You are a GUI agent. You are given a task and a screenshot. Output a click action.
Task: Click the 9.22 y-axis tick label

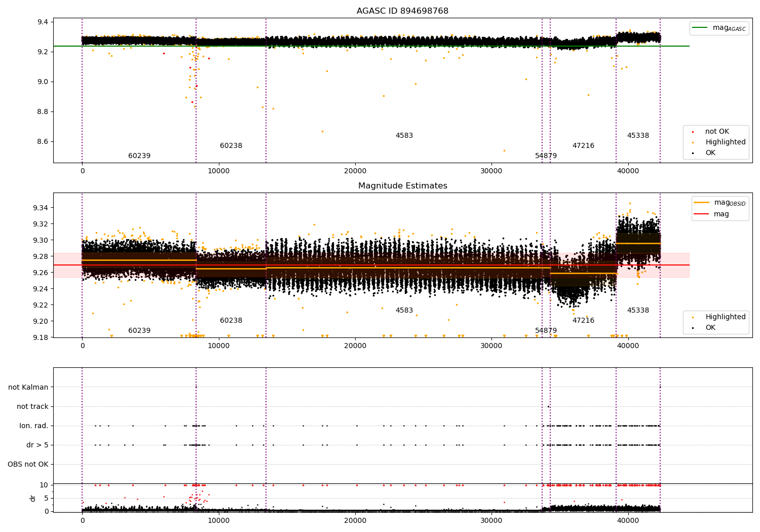click(x=41, y=305)
